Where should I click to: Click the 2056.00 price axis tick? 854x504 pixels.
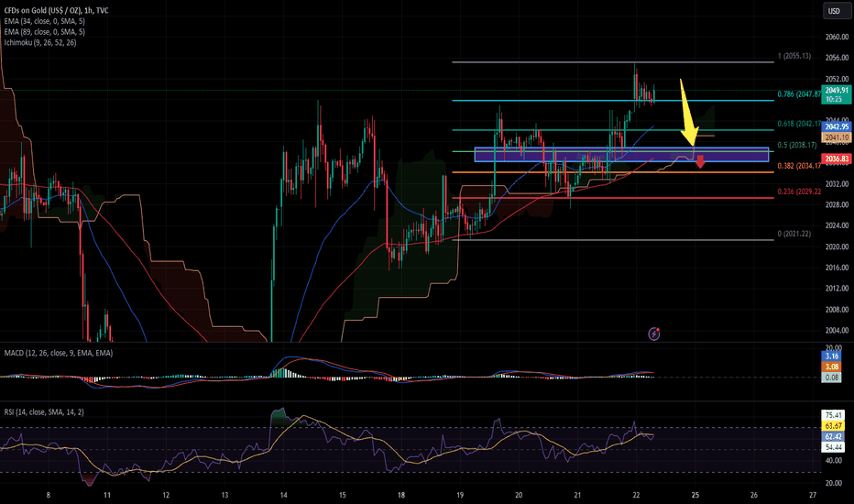pos(837,58)
